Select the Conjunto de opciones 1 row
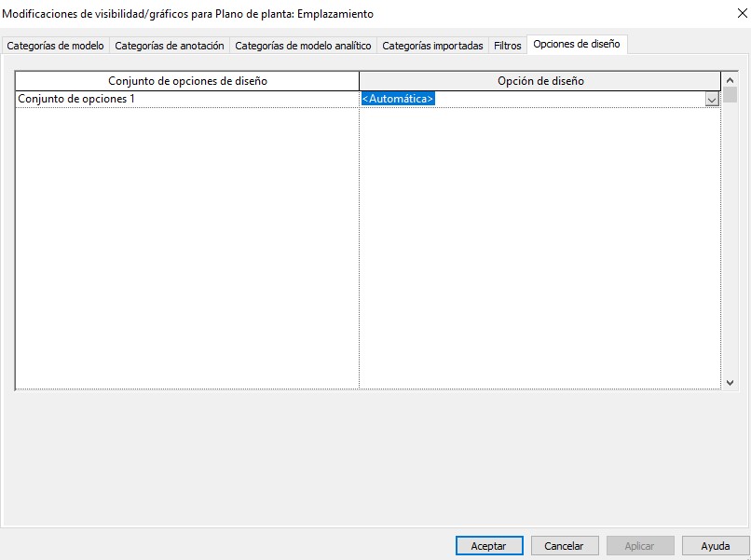Image resolution: width=751 pixels, height=560 pixels. coord(186,99)
